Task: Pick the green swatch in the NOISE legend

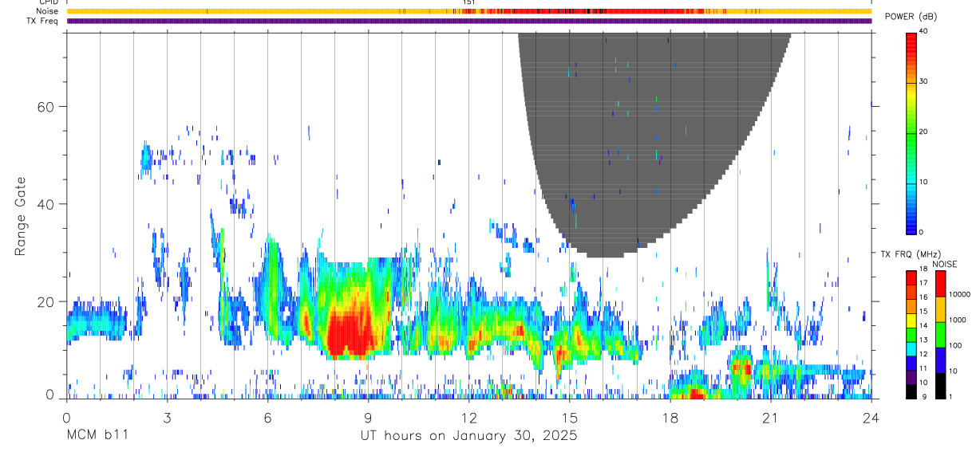Action: tap(939, 335)
